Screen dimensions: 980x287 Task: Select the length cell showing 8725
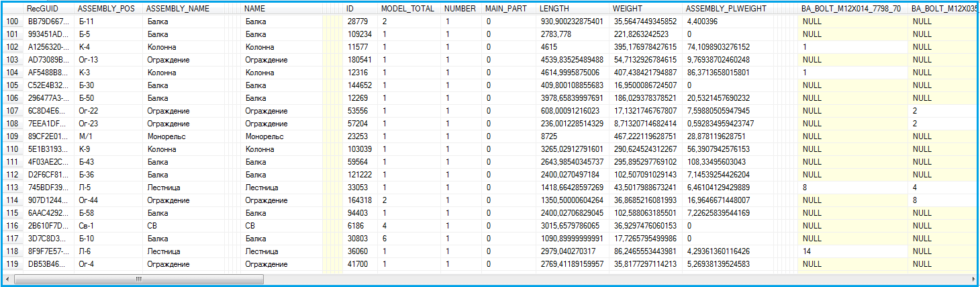[x=549, y=136]
